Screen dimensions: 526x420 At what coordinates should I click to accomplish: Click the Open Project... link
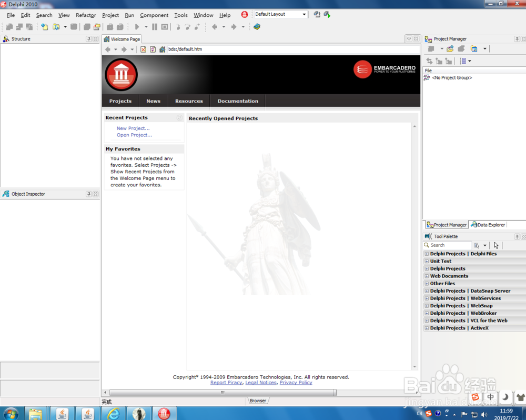click(134, 135)
